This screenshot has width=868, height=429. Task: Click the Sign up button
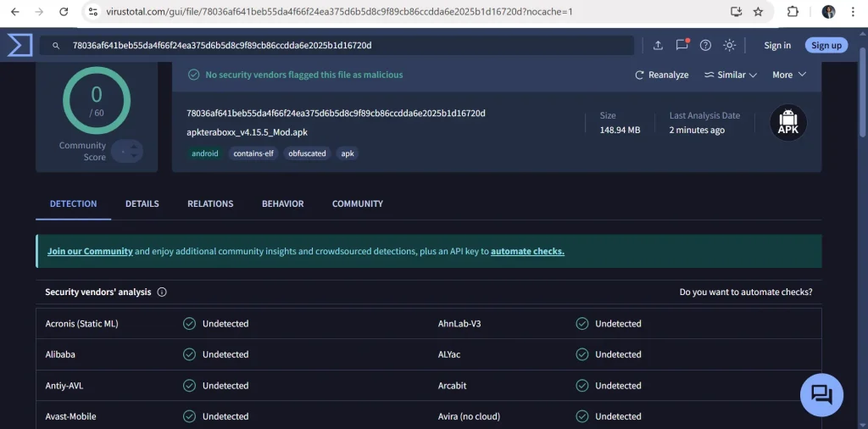(826, 46)
